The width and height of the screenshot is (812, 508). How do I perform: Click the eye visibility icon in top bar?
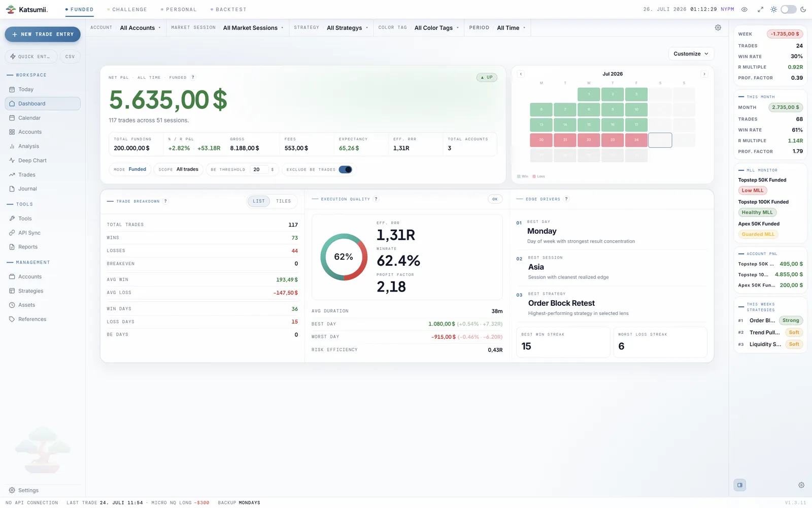click(x=745, y=9)
